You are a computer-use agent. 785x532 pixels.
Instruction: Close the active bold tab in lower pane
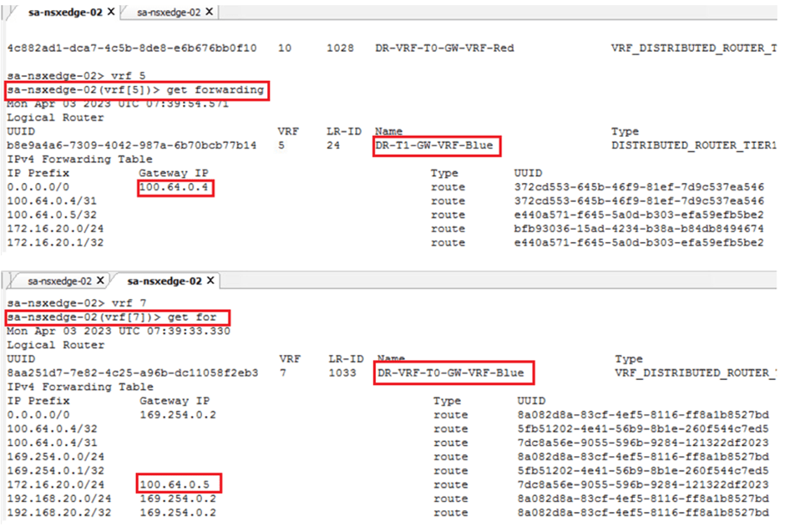[x=210, y=281]
